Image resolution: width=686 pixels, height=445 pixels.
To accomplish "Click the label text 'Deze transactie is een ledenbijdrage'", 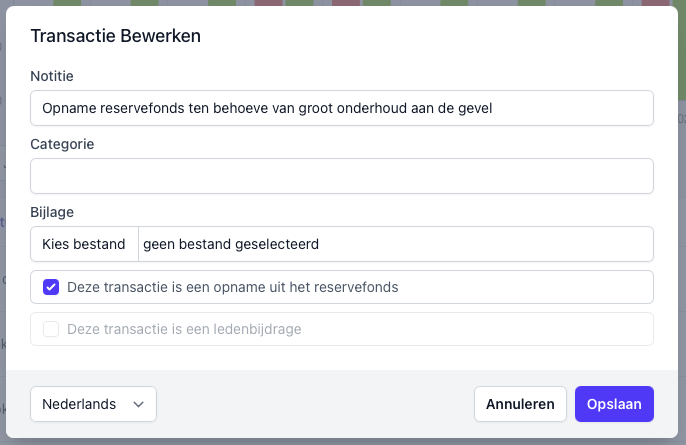I will pos(184,329).
